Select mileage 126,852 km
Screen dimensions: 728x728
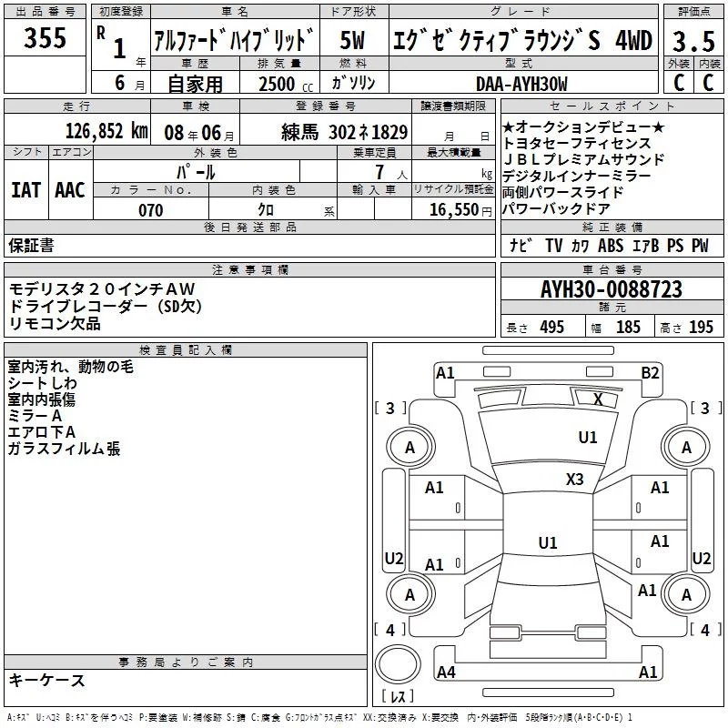[x=106, y=131]
